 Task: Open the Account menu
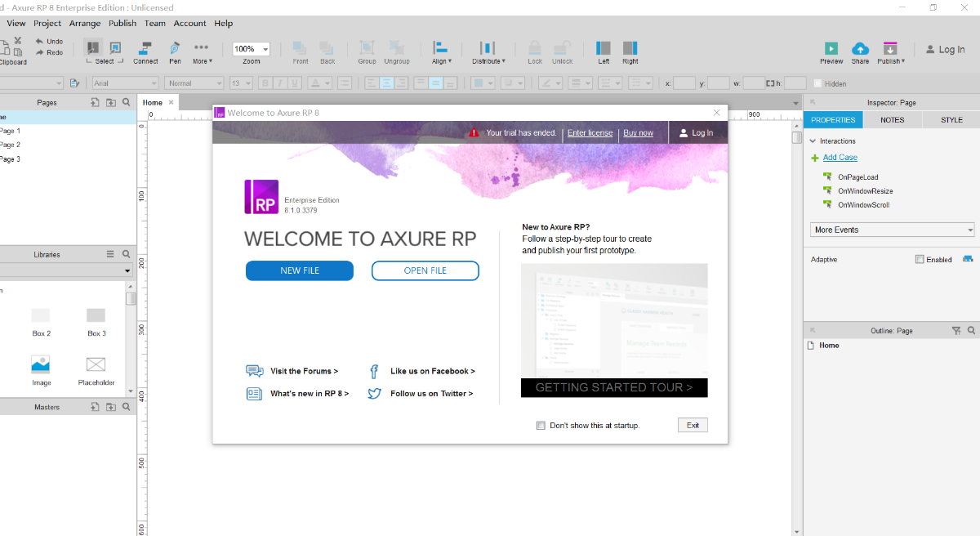(189, 24)
